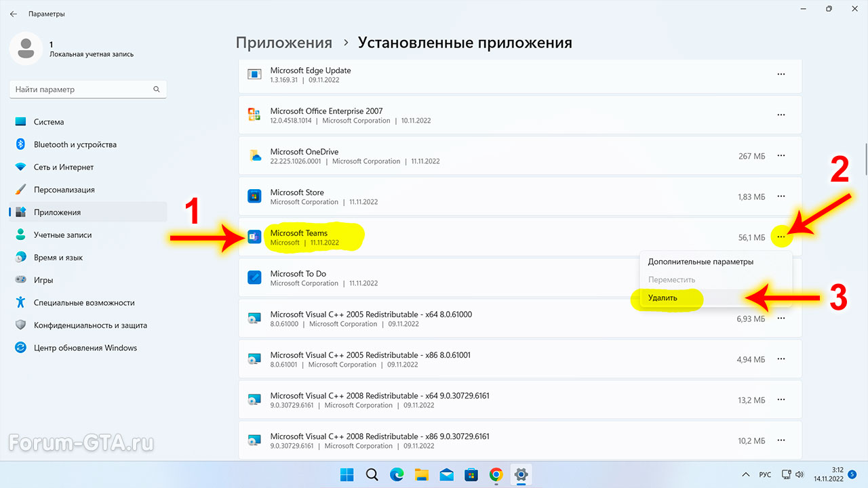Screen dimensions: 868x488
Task: Open more options for Microsoft Store
Action: pyautogui.click(x=781, y=197)
